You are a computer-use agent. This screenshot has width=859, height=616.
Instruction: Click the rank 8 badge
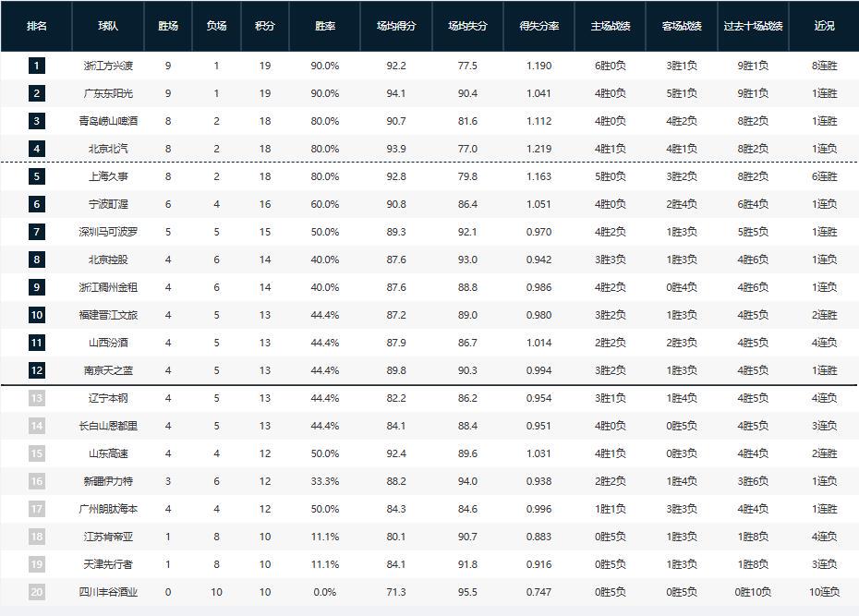tap(37, 260)
